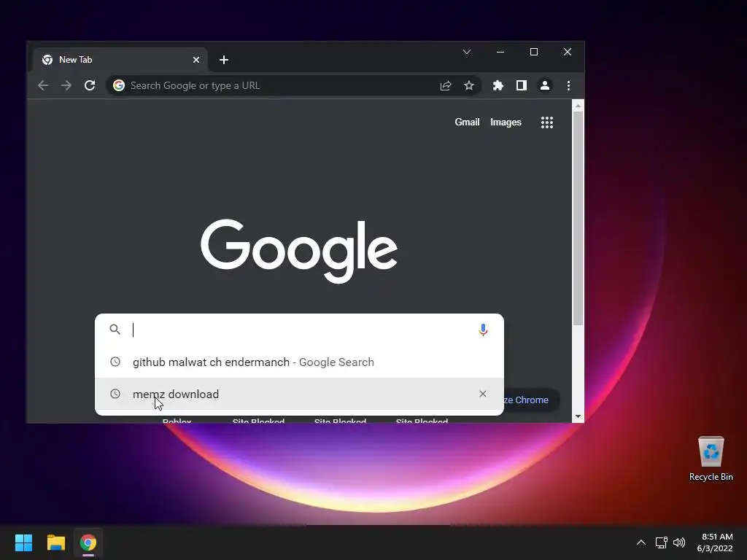747x560 pixels.
Task: Choose the memz download suggestion
Action: (299, 394)
